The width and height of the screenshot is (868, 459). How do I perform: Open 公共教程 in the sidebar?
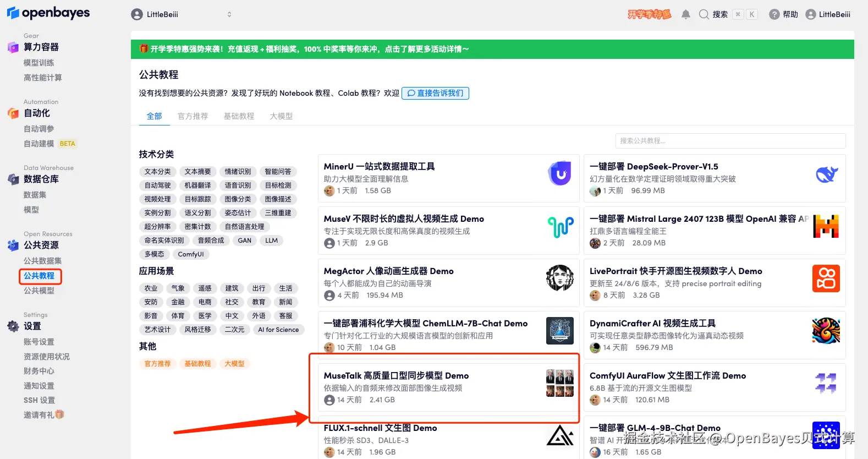39,276
